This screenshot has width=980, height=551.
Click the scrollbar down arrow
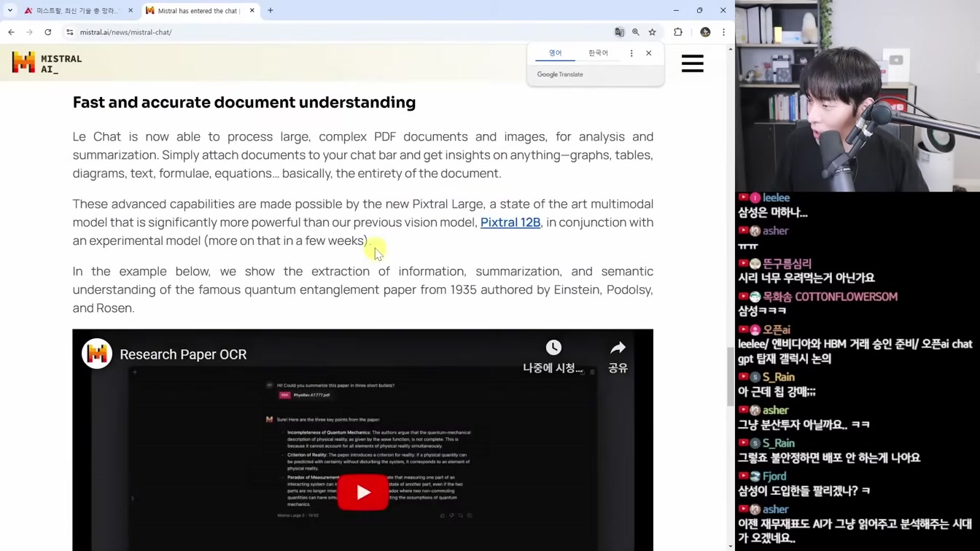(x=731, y=546)
